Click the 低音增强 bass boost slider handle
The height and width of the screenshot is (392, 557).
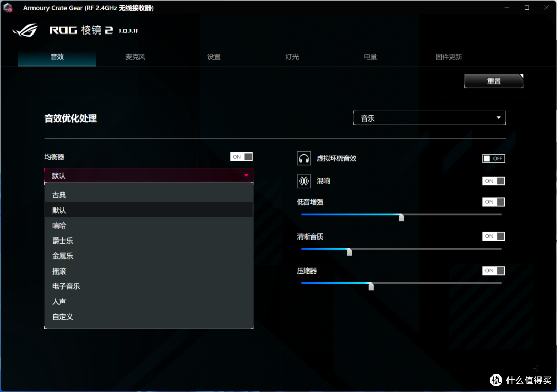tap(401, 217)
